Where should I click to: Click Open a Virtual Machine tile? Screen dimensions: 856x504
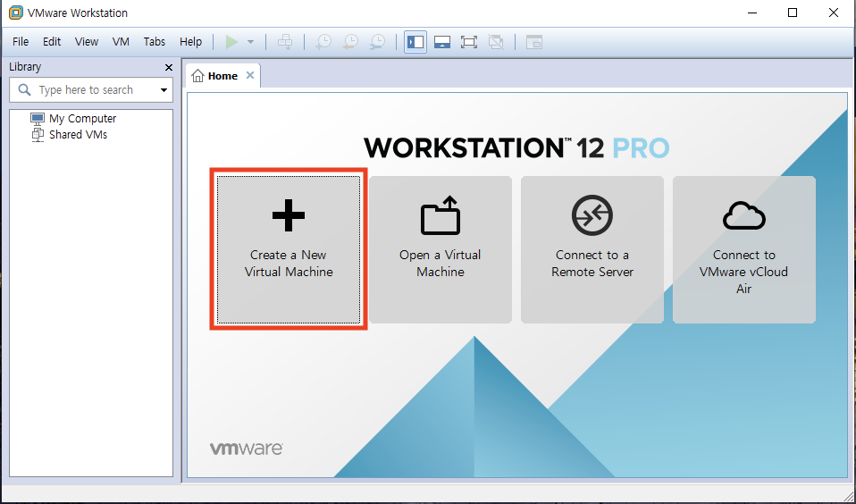coord(440,249)
